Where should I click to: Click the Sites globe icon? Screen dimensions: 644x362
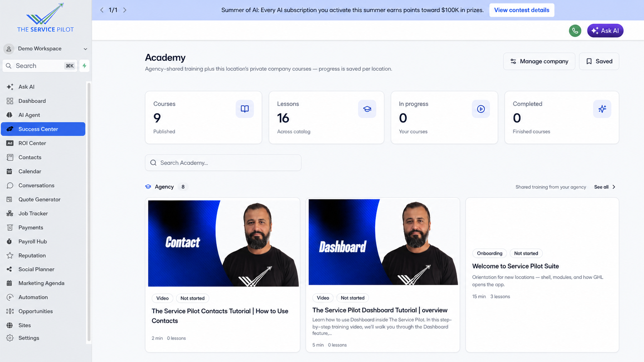pyautogui.click(x=10, y=325)
